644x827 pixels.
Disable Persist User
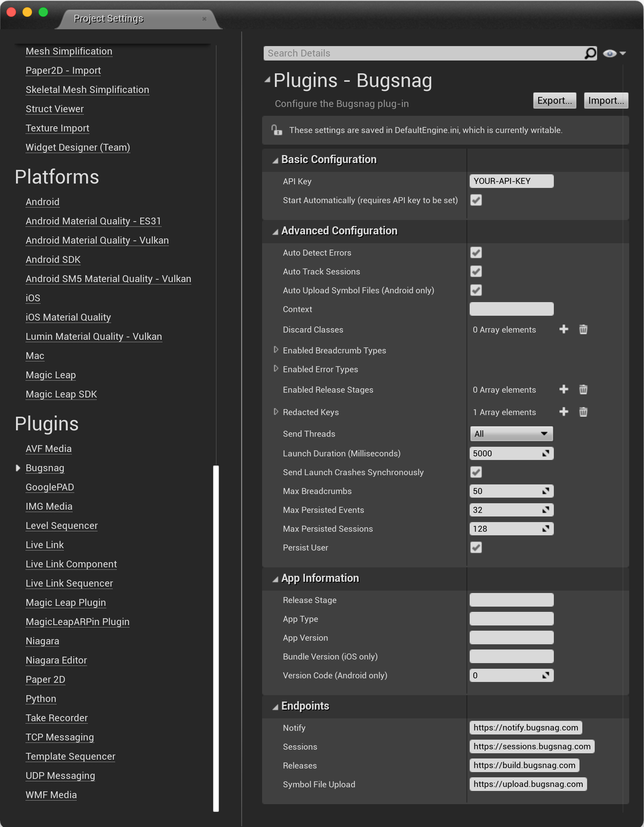(476, 547)
